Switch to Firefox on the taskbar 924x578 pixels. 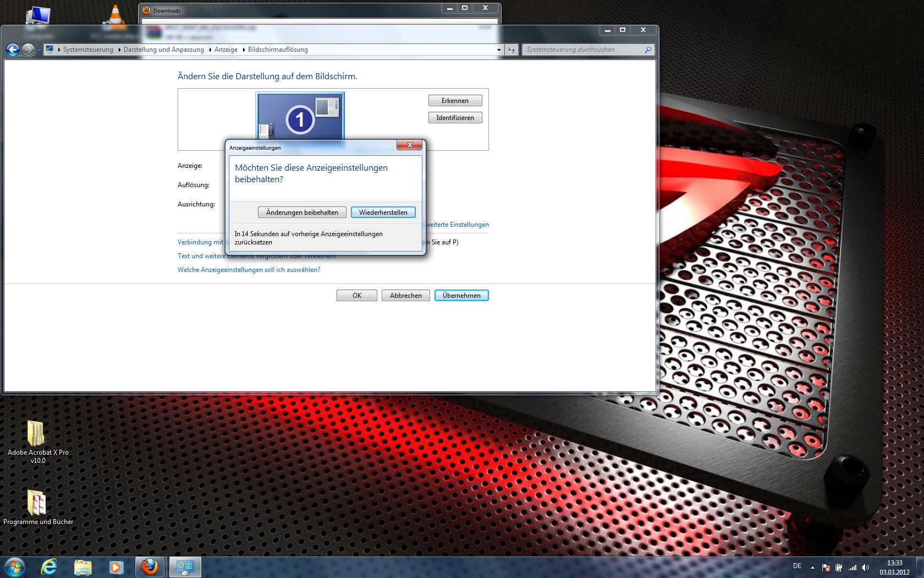click(150, 566)
